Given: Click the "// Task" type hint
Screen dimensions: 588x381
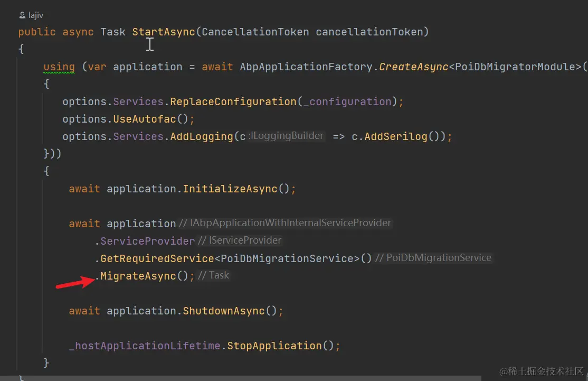Looking at the screenshot, I should [213, 275].
